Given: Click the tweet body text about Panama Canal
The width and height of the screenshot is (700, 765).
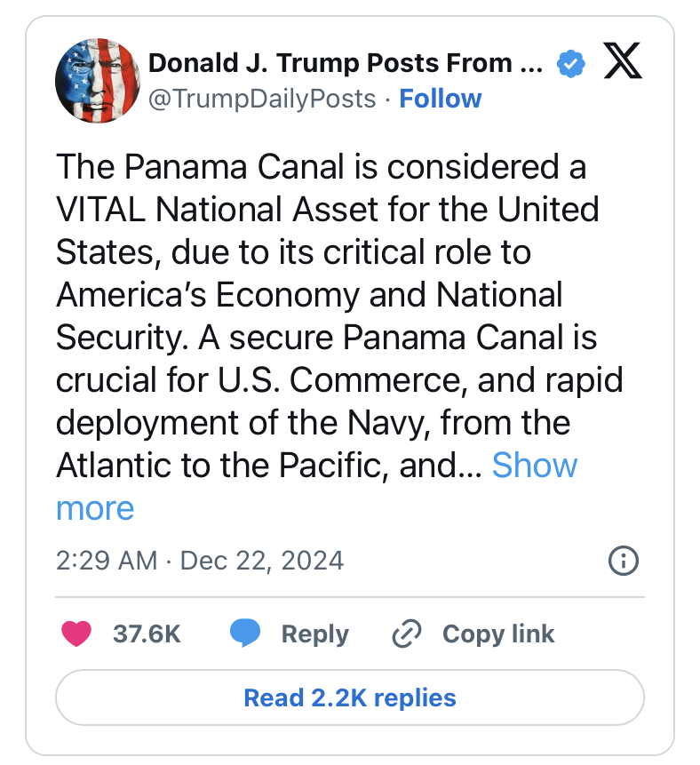Looking at the screenshot, I should pyautogui.click(x=320, y=338).
